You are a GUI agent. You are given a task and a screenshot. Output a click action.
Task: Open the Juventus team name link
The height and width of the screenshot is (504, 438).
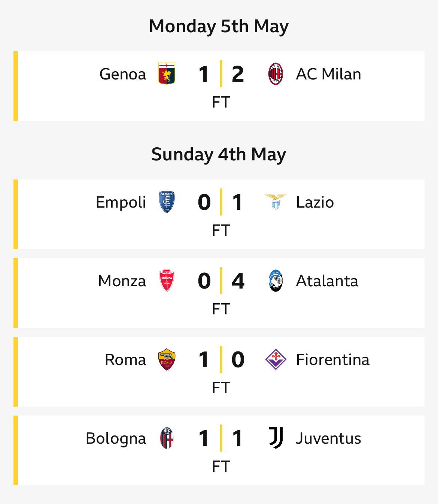[329, 438]
